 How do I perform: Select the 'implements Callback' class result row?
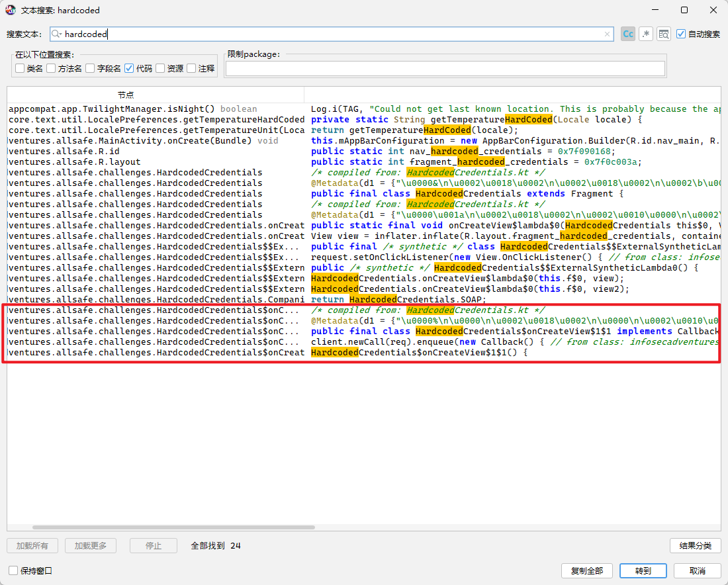pyautogui.click(x=364, y=332)
